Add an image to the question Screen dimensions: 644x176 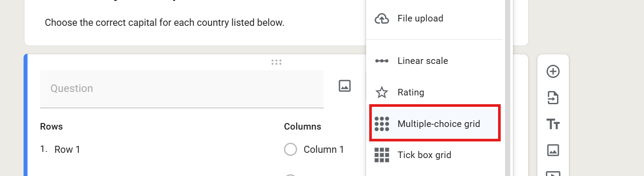(x=345, y=86)
